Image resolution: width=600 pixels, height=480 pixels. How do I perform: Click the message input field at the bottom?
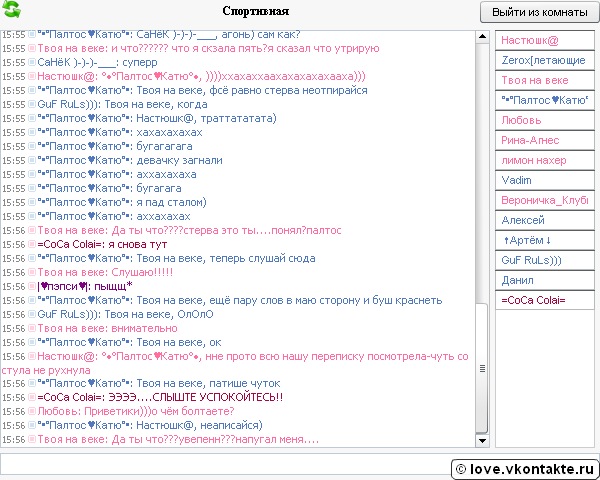click(x=220, y=463)
